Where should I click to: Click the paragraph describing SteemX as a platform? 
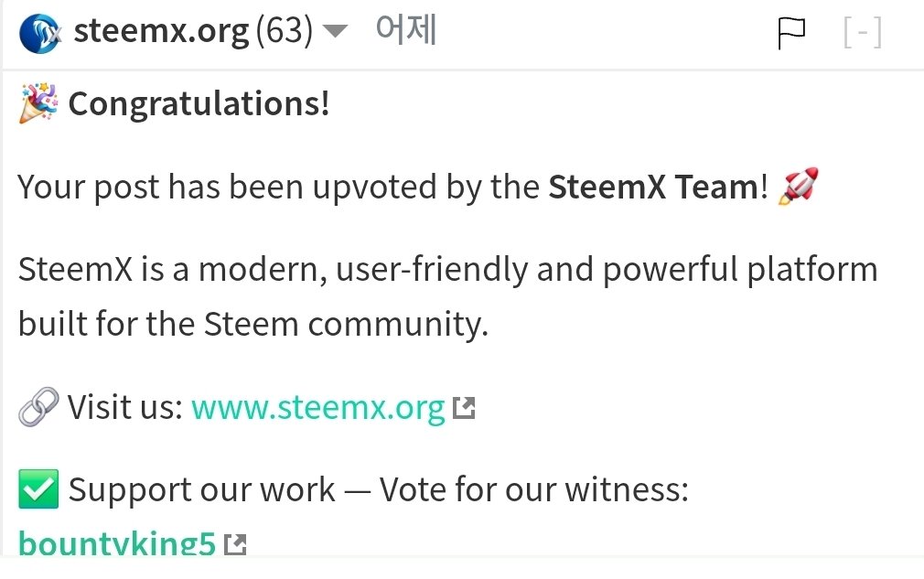[x=447, y=296]
